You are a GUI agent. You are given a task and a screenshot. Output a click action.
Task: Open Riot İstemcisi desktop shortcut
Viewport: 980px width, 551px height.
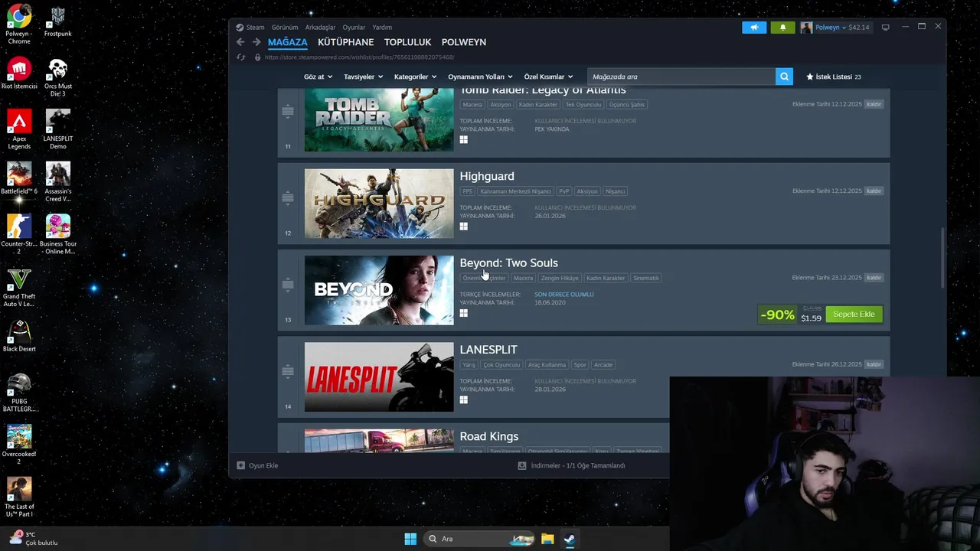click(x=19, y=73)
